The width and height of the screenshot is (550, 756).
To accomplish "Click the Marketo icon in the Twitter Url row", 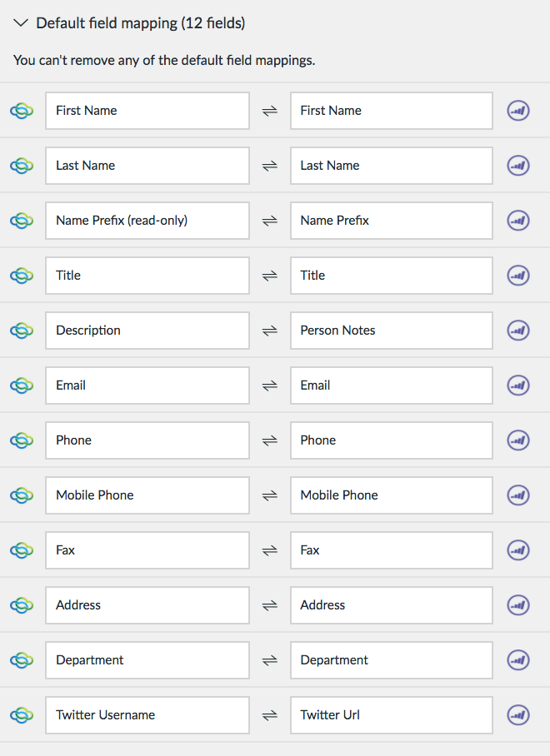I will tap(518, 715).
